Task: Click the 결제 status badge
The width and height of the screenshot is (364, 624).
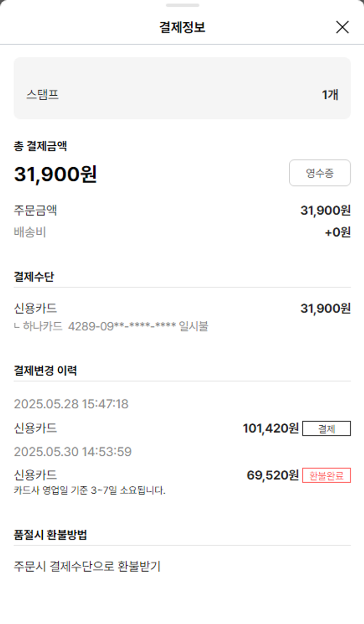Action: [326, 429]
